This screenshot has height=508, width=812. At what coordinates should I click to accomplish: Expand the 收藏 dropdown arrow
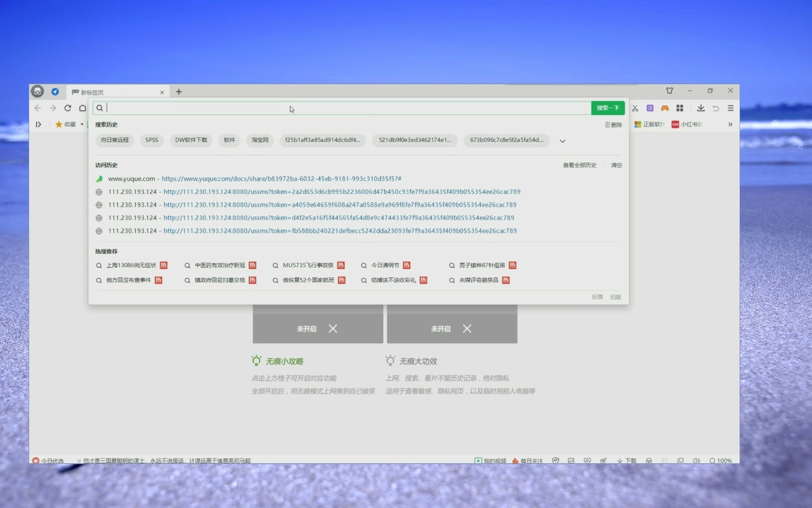coord(82,124)
